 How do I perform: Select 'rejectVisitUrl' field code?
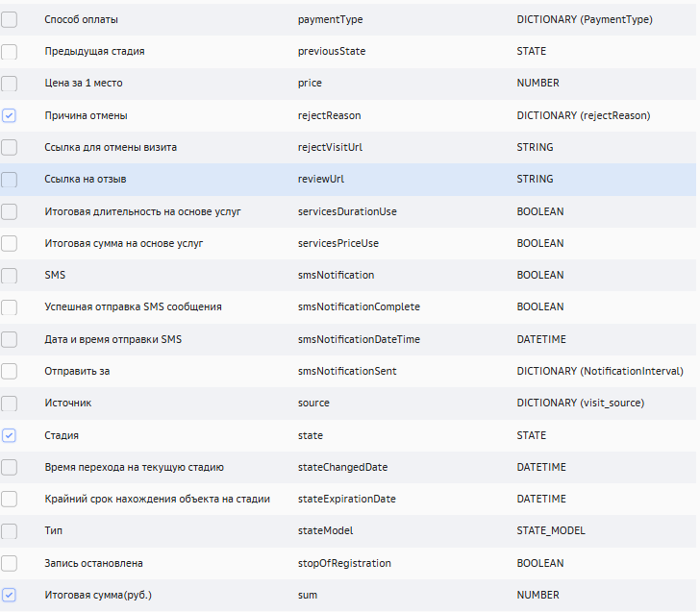(331, 147)
